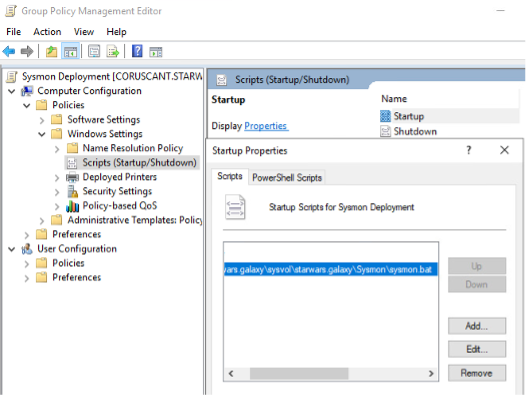
Task: Click the Edit... button
Action: tap(477, 349)
